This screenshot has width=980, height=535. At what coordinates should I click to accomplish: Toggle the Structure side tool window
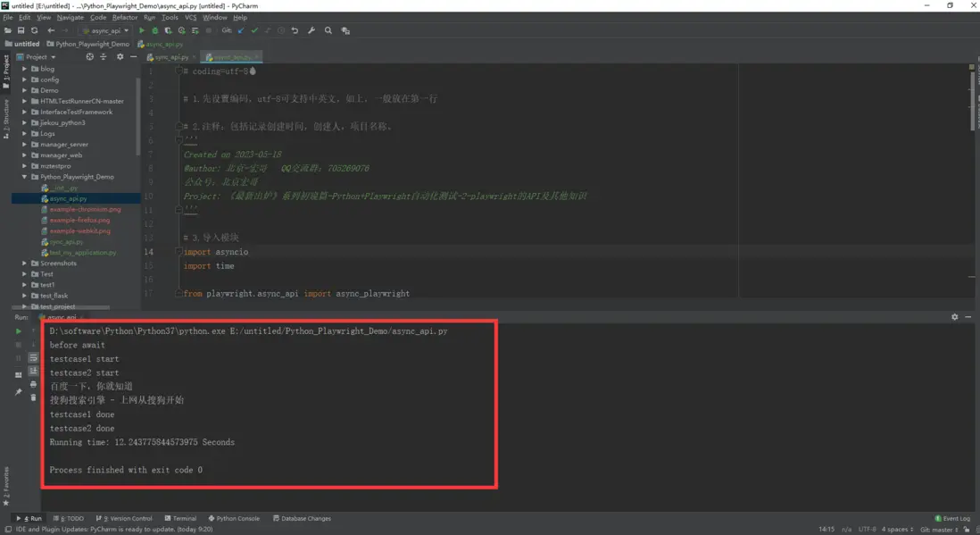(5, 119)
